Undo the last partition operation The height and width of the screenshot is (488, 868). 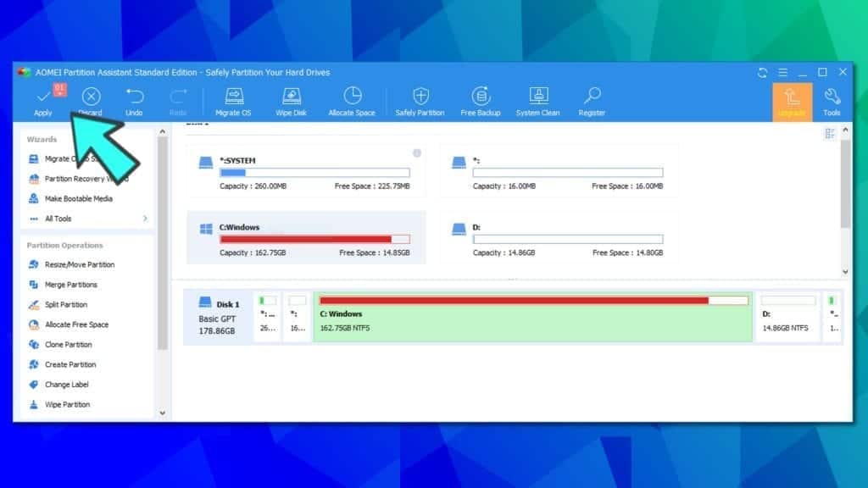[x=134, y=102]
